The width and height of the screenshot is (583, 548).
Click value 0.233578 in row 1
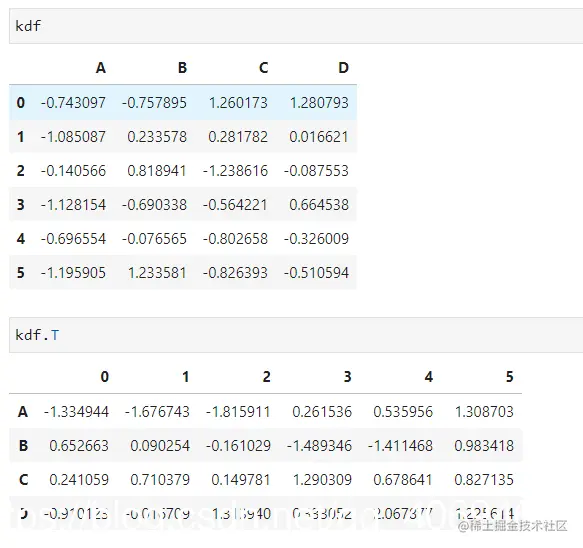(157, 136)
